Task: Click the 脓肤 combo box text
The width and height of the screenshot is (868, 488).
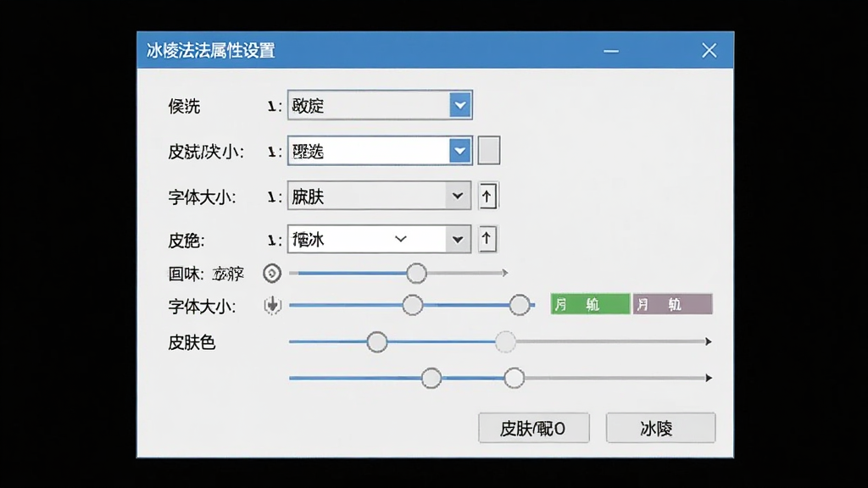Action: (x=308, y=197)
